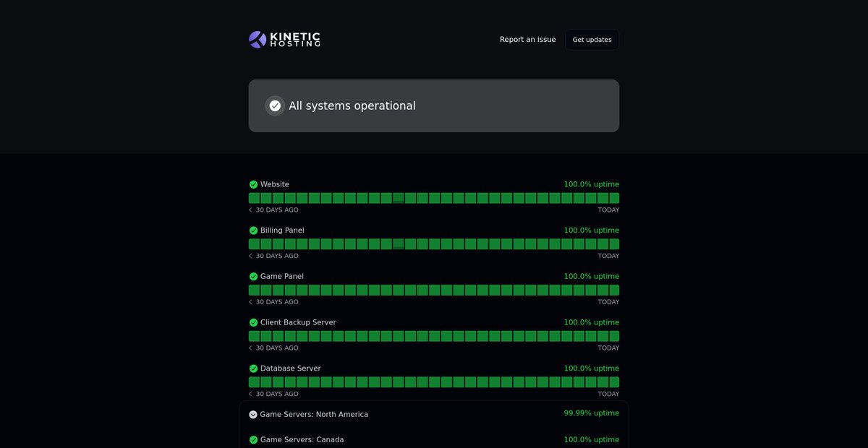Click Database Server's 100.0% uptime value
The height and width of the screenshot is (448, 868).
[x=592, y=369]
